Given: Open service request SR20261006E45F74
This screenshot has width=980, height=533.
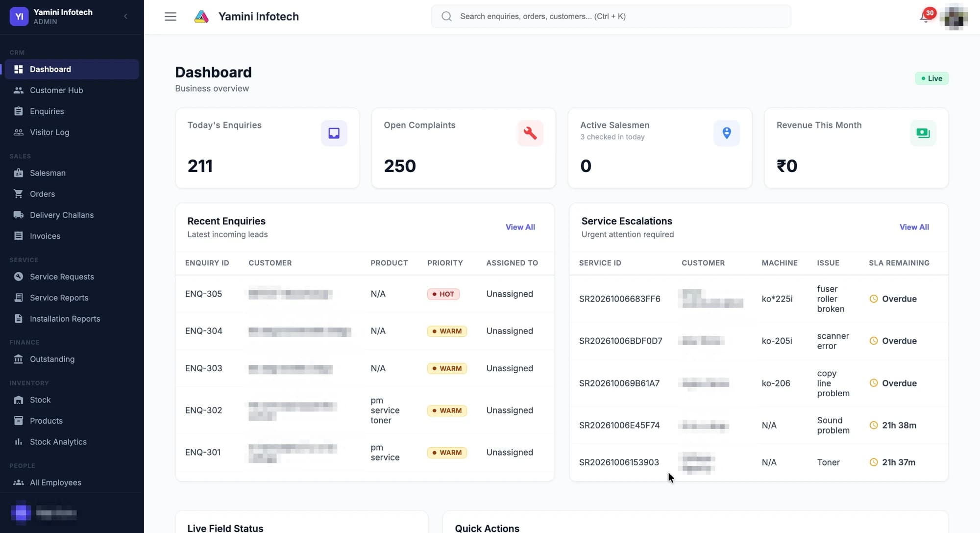Looking at the screenshot, I should [x=619, y=425].
